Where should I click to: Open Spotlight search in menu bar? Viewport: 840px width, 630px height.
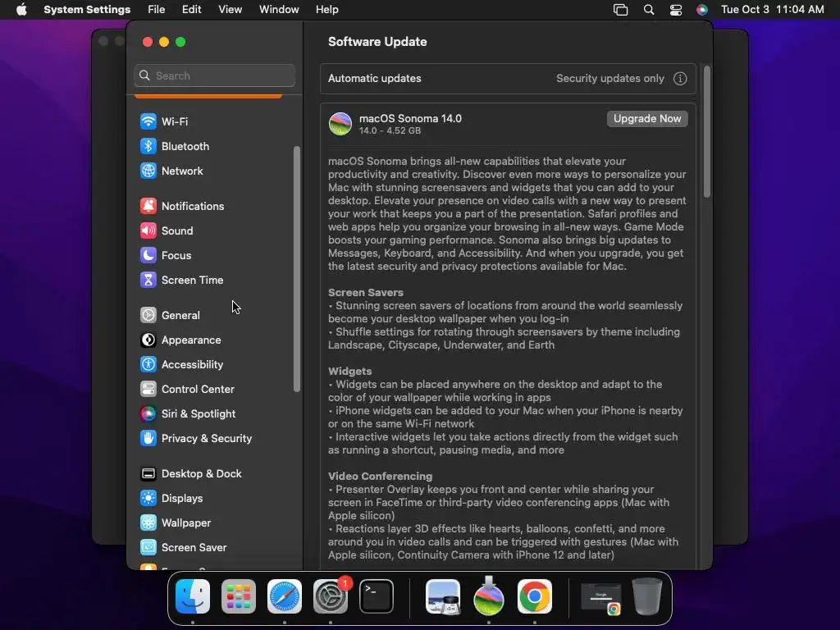(648, 10)
